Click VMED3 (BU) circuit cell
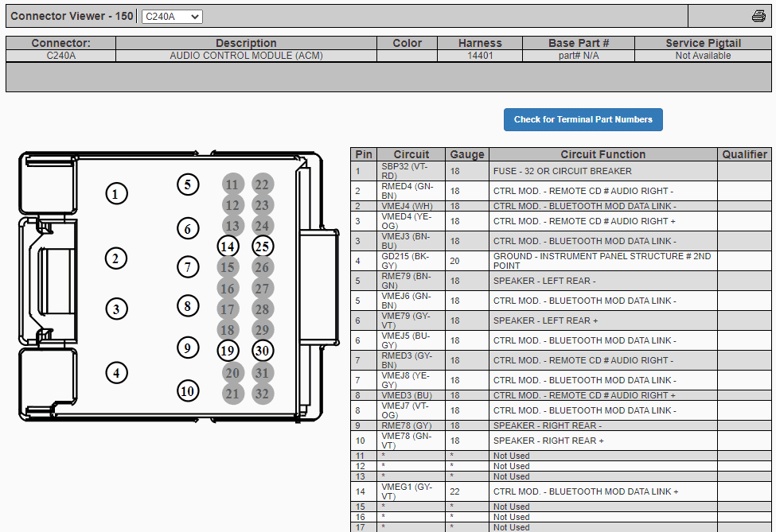 411,395
